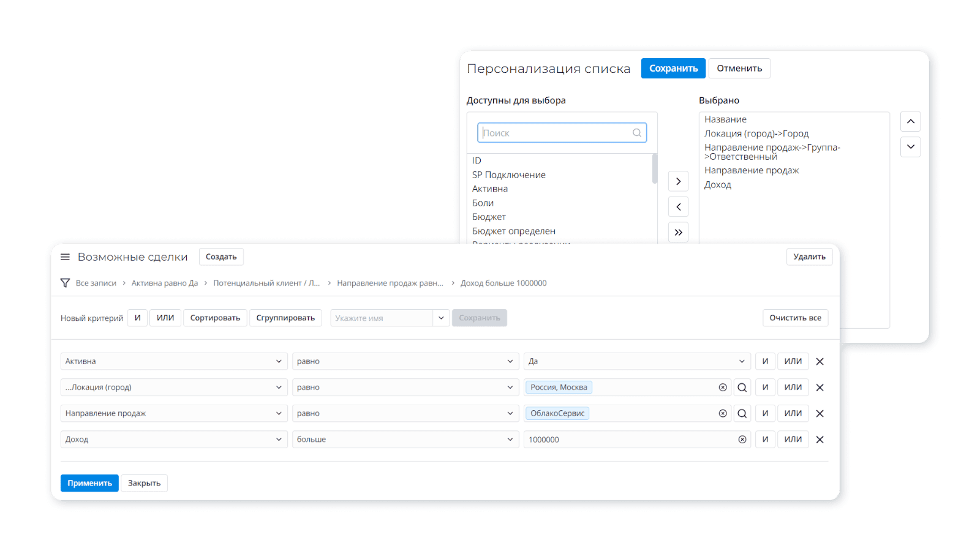Click И button in the Активна row

point(765,361)
